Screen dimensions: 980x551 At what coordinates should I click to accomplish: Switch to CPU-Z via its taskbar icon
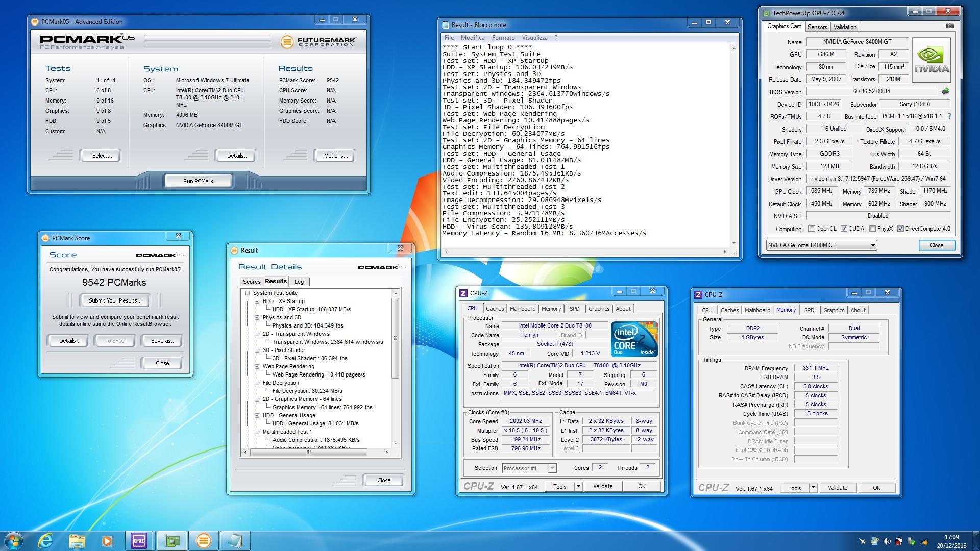138,541
